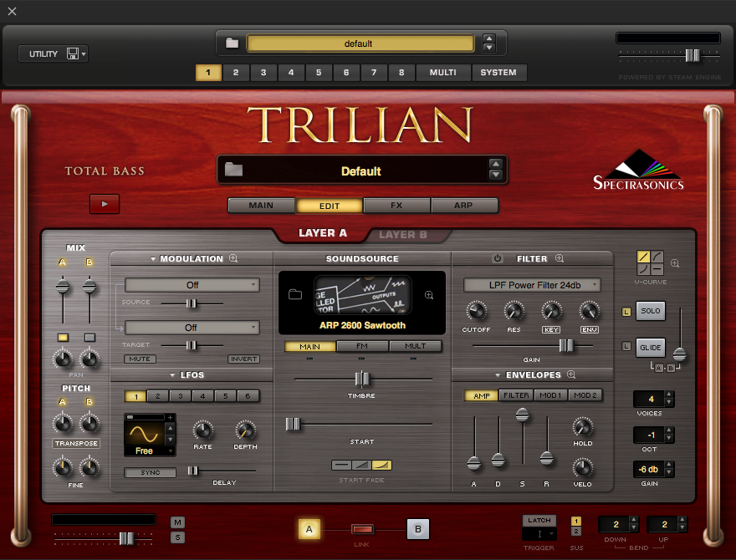The width and height of the screenshot is (736, 560).
Task: Collapse the ENVELOPES section triangle
Action: click(x=498, y=374)
